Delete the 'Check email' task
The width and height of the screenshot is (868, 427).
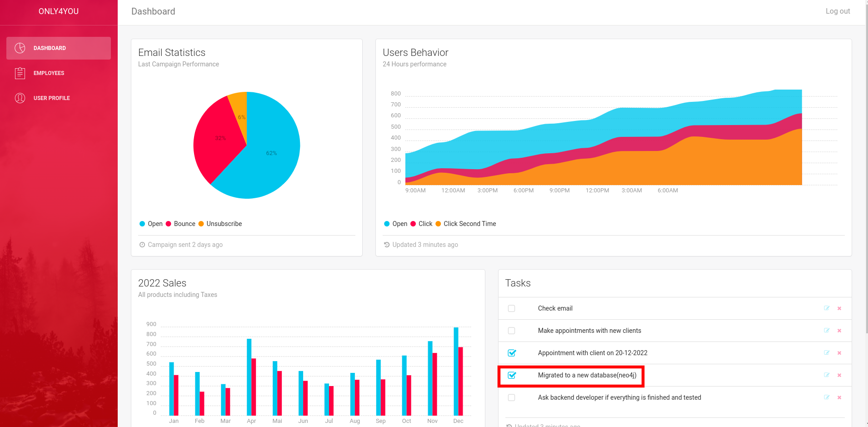click(x=839, y=308)
